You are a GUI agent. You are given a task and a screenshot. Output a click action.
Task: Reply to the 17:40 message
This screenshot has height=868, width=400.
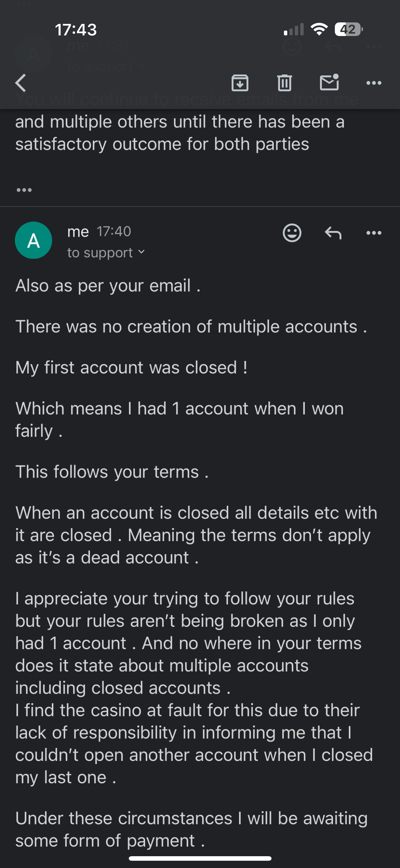[x=333, y=233]
